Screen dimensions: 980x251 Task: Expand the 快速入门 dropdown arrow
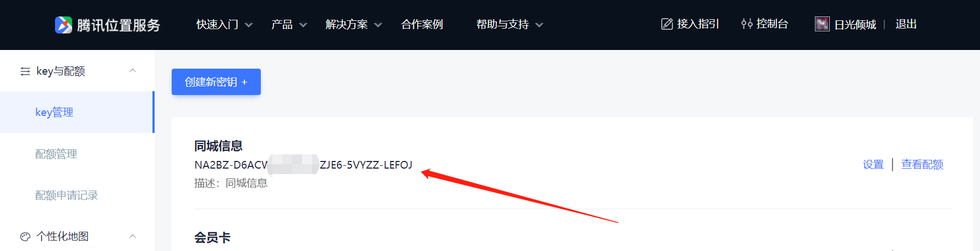249,25
